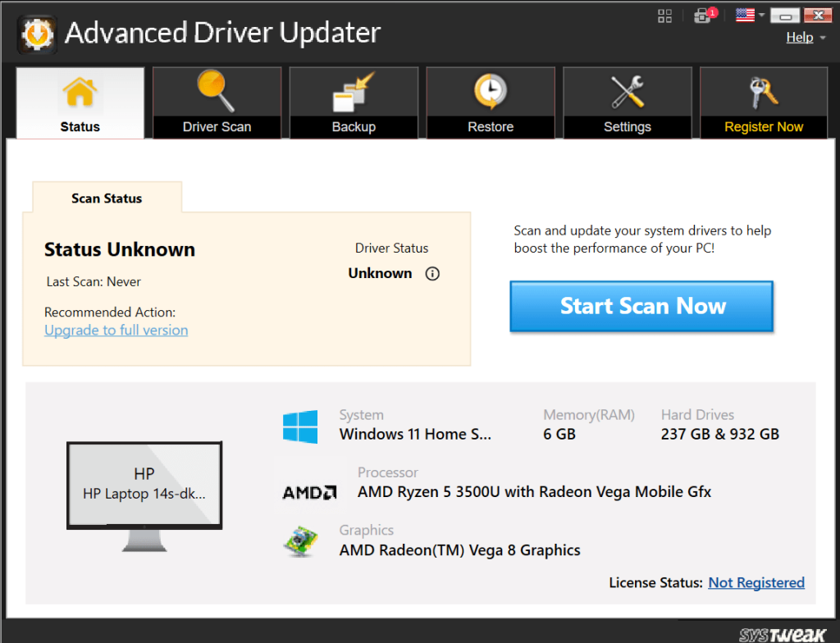
Task: Go to the Restore tab
Action: click(491, 103)
